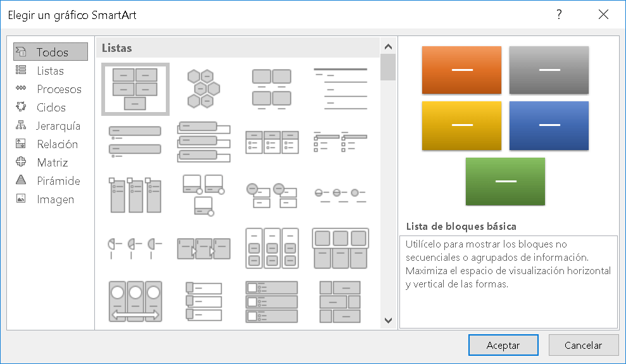Open help with the question mark

560,15
